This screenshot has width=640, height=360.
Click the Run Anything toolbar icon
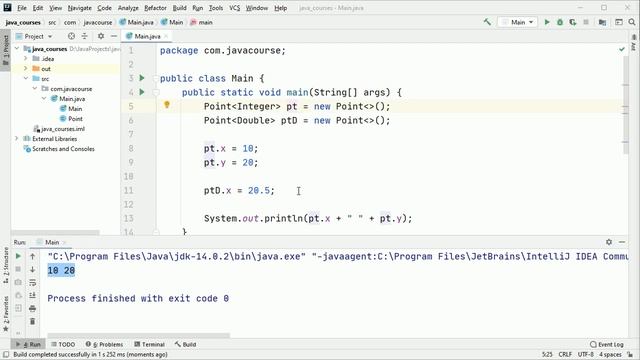[619, 22]
